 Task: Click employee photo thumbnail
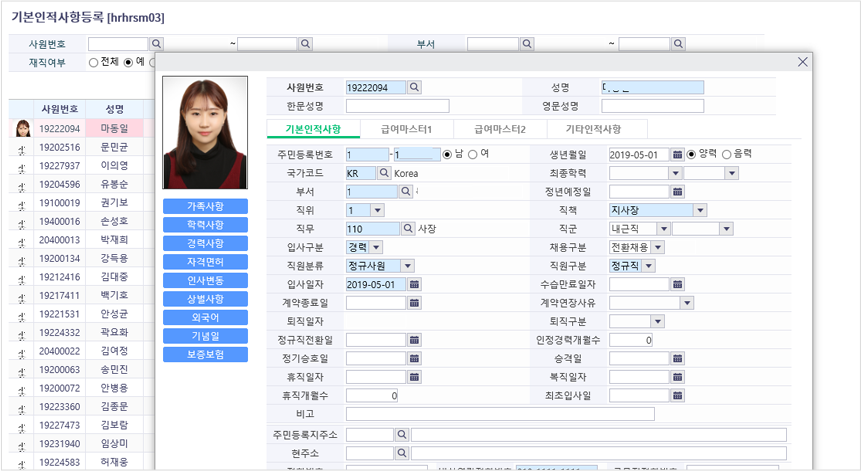205,133
